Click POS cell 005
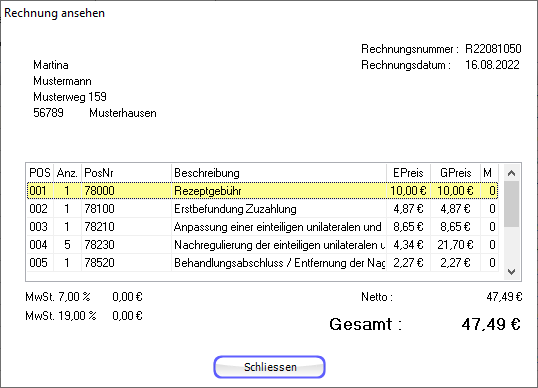The width and height of the screenshot is (538, 388). coord(38,263)
